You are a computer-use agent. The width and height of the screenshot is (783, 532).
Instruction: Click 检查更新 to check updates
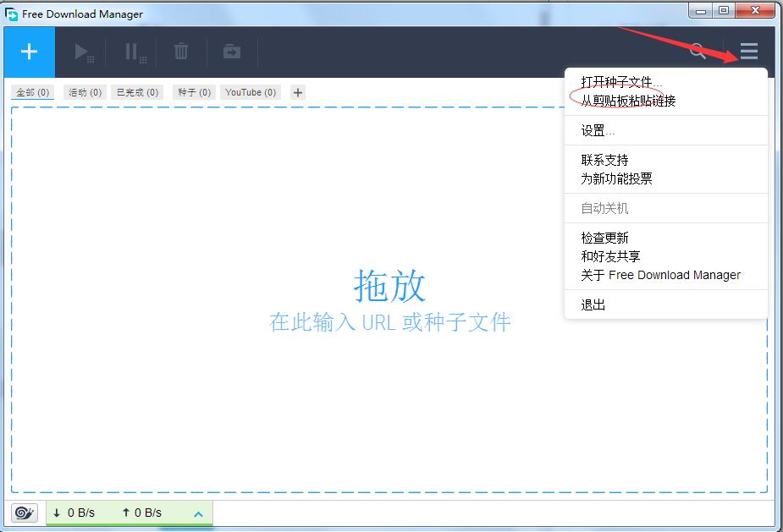[x=604, y=237]
